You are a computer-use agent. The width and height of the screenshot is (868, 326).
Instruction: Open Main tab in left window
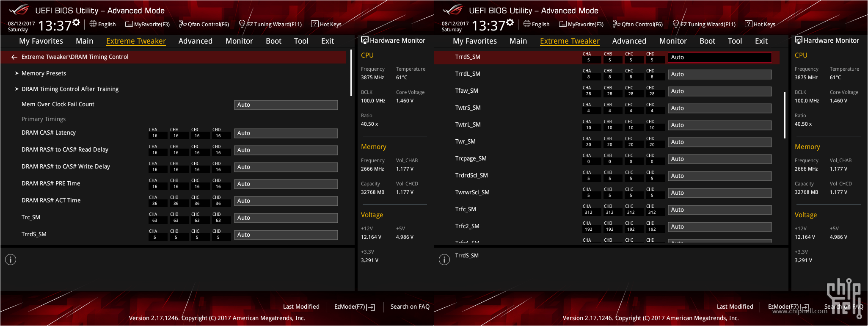pos(85,41)
